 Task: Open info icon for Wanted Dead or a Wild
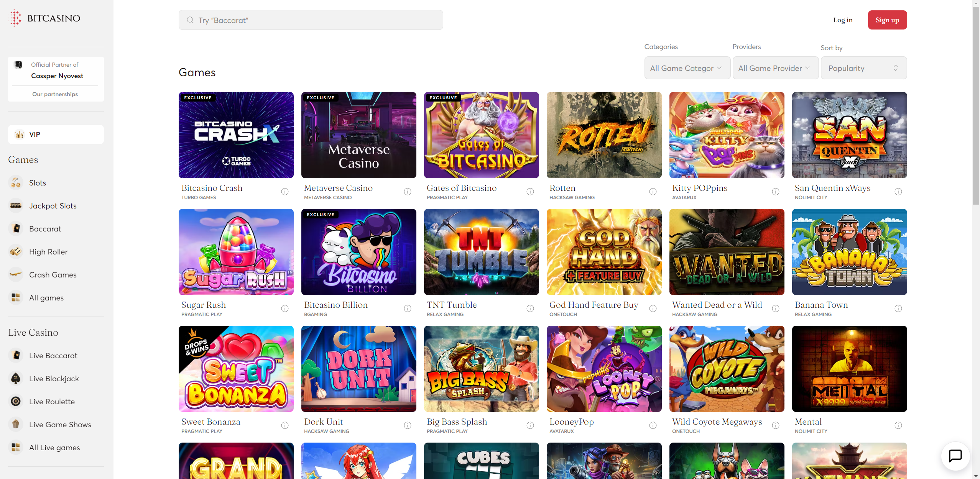click(x=776, y=308)
